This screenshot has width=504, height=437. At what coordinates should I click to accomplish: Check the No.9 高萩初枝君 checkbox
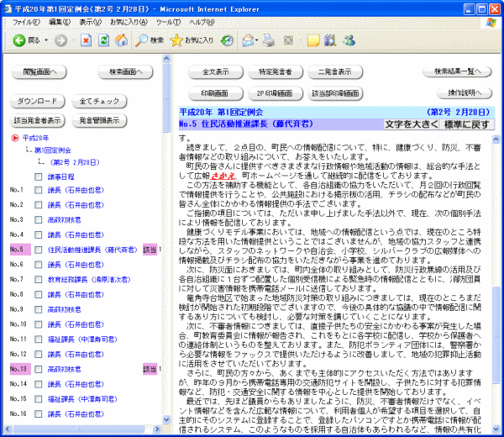(x=39, y=309)
